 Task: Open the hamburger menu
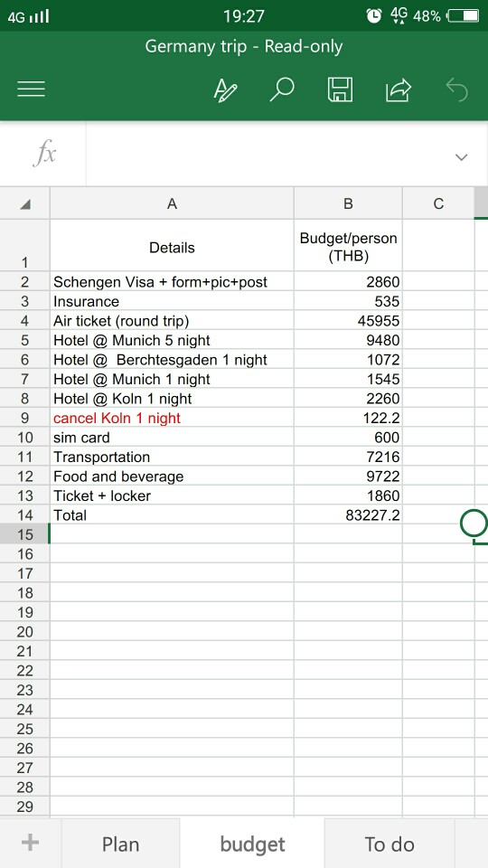[x=31, y=90]
